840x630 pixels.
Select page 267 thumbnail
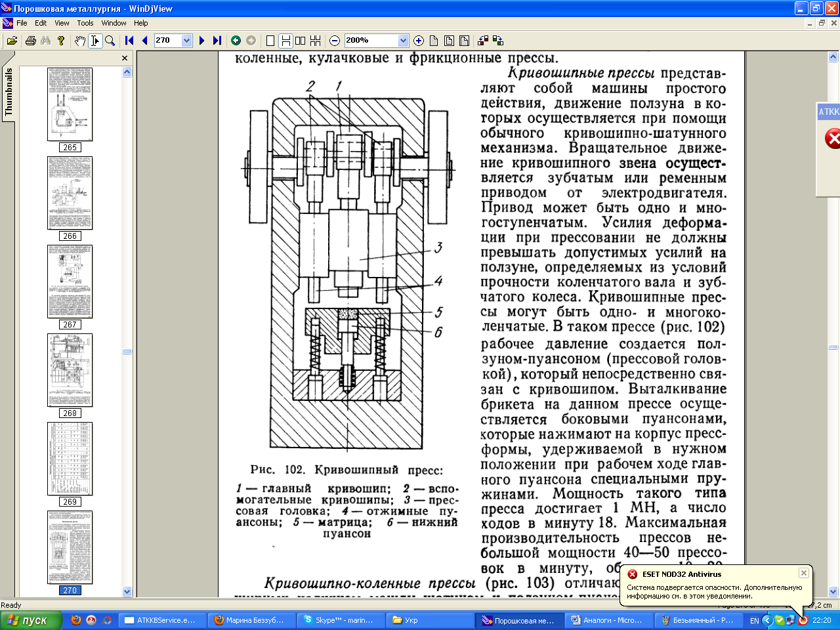pyautogui.click(x=70, y=282)
